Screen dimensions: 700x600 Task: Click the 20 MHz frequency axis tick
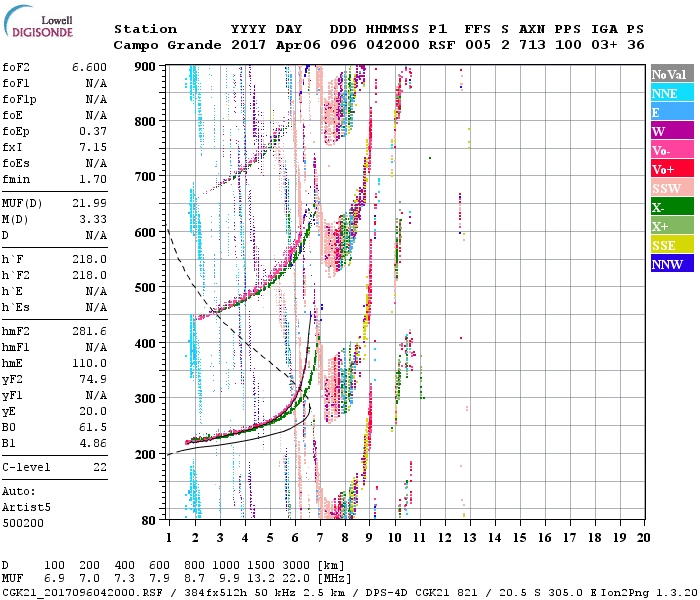point(643,537)
